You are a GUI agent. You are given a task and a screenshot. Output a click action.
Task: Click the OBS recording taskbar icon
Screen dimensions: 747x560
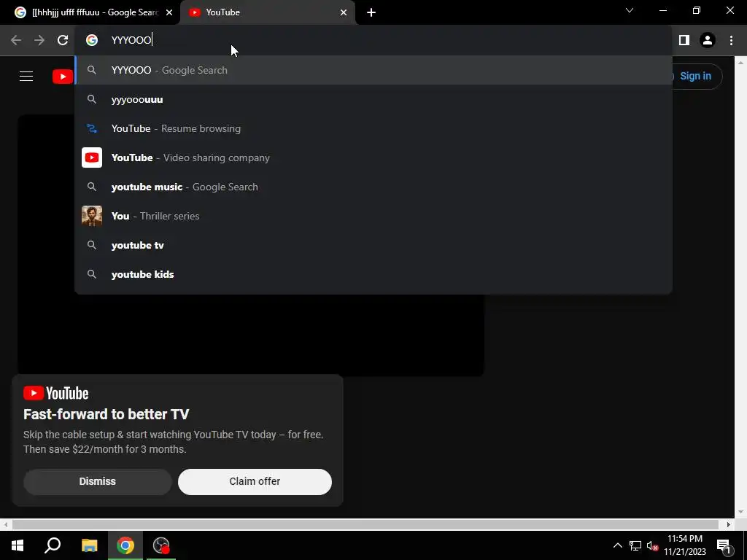click(161, 545)
